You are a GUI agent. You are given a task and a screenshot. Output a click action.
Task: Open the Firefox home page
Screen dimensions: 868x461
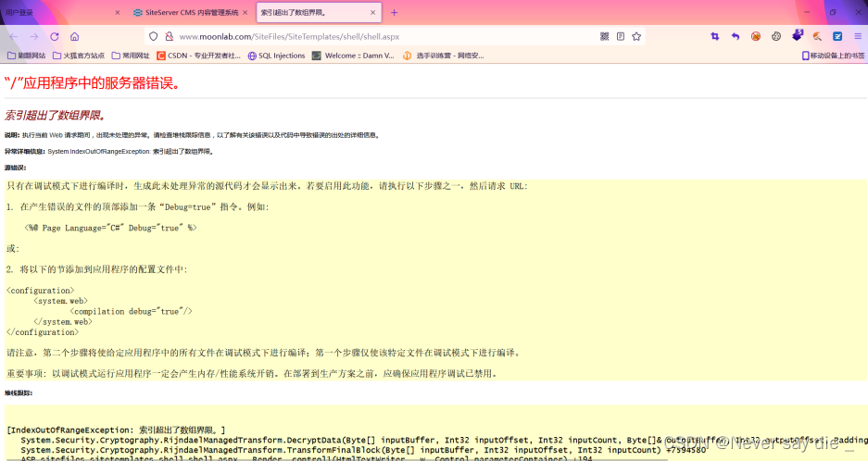[x=75, y=36]
